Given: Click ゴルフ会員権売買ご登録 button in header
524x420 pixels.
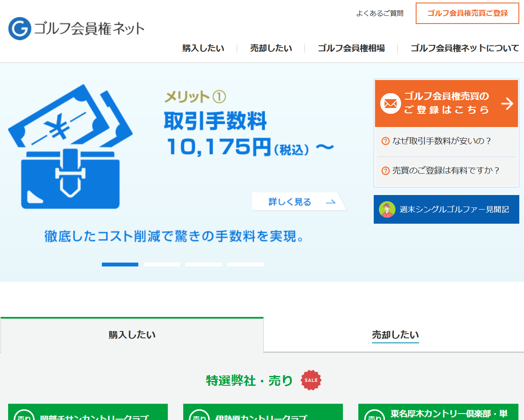Looking at the screenshot, I should click(x=467, y=13).
